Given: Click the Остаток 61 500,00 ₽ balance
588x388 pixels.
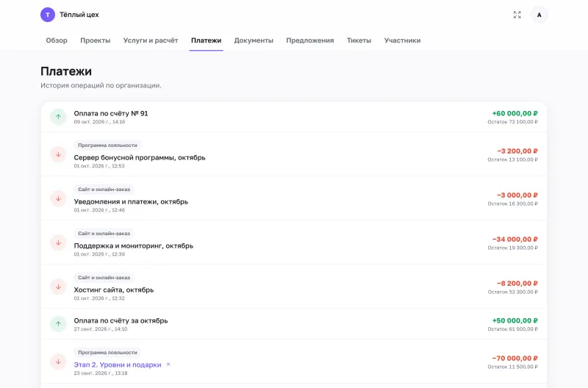Looking at the screenshot, I should point(512,329).
